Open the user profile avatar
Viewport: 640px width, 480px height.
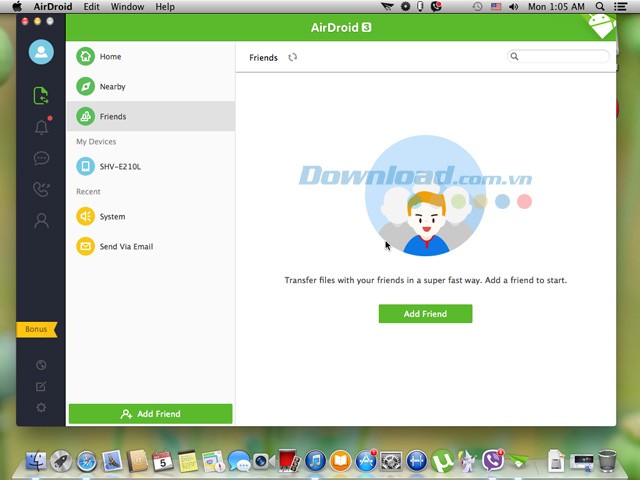click(x=41, y=52)
